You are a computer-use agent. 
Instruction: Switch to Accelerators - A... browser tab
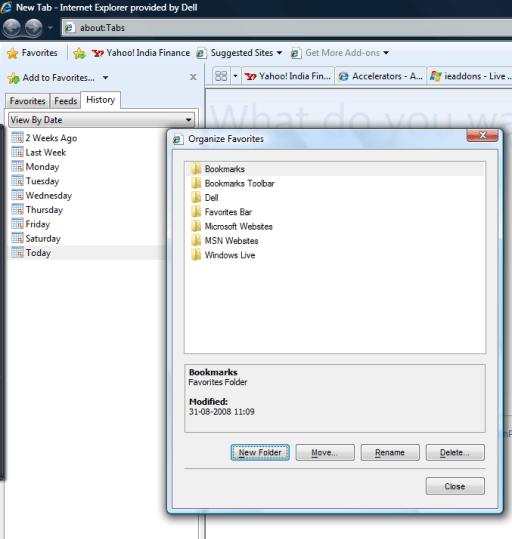click(380, 76)
